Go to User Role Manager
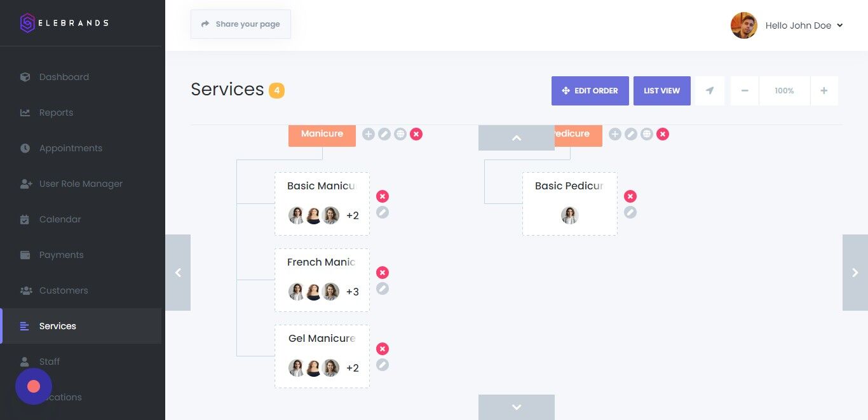868x420 pixels. click(81, 184)
